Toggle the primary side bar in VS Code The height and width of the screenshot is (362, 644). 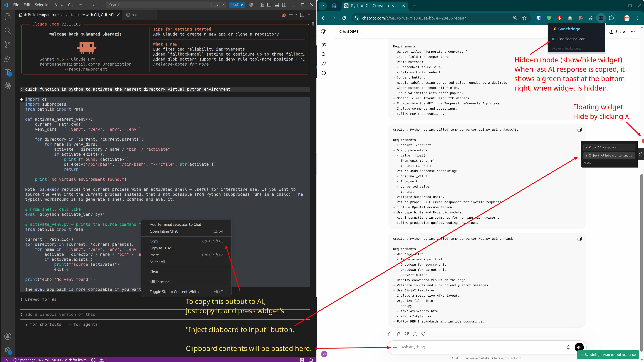pos(269,5)
